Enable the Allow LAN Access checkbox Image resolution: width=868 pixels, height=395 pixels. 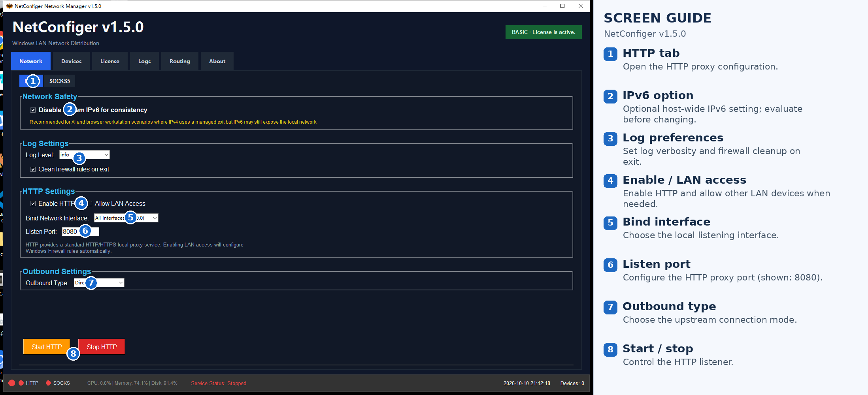90,203
